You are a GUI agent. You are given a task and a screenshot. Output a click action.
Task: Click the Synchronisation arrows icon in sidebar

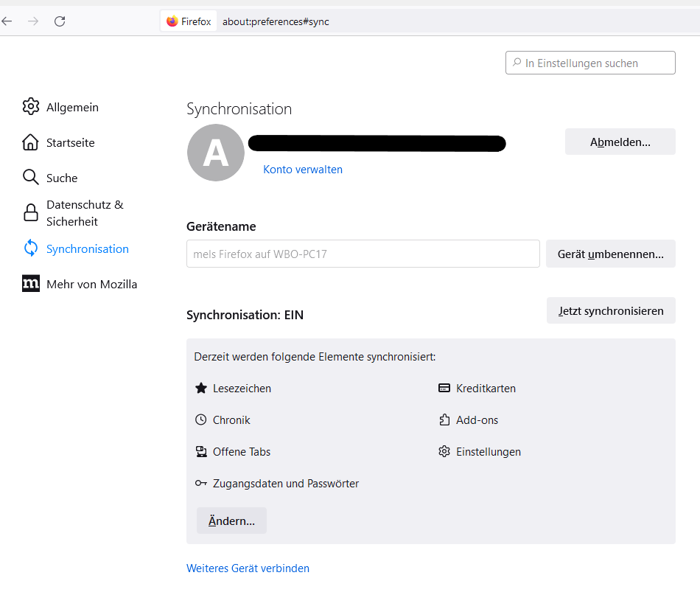[30, 248]
